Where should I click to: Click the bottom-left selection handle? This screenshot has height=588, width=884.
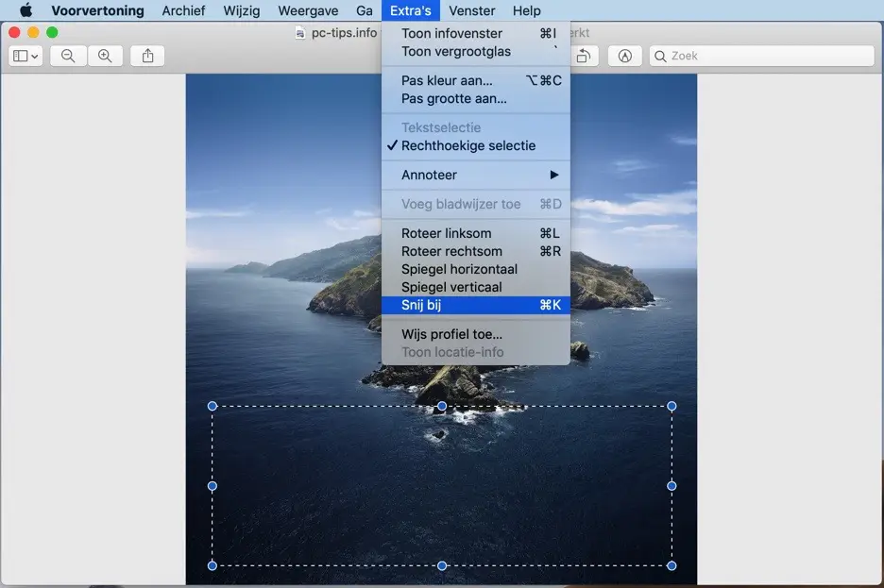pos(212,566)
